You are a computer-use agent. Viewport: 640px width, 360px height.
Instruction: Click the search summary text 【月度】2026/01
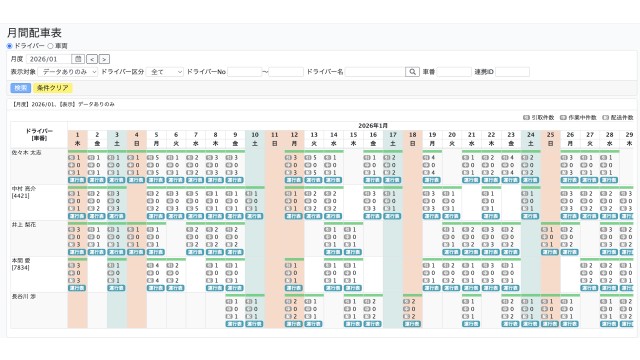coord(34,104)
